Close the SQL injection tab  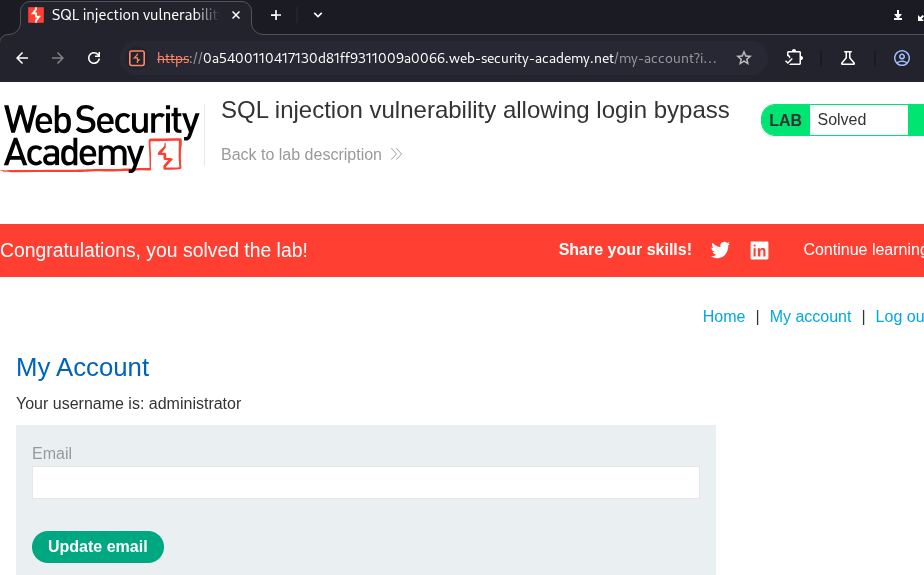[x=236, y=15]
